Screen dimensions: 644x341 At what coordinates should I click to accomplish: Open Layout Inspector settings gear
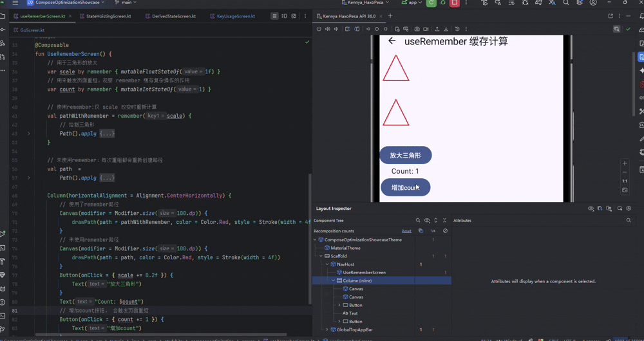click(x=629, y=208)
